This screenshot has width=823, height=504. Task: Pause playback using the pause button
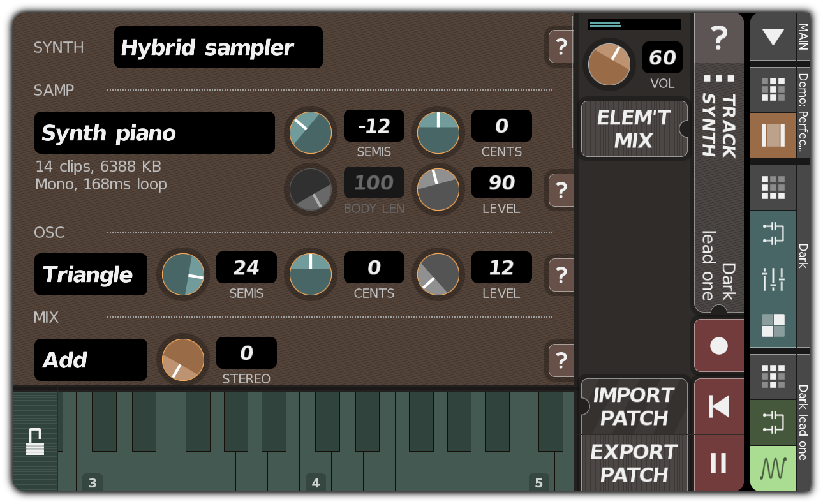tap(719, 464)
